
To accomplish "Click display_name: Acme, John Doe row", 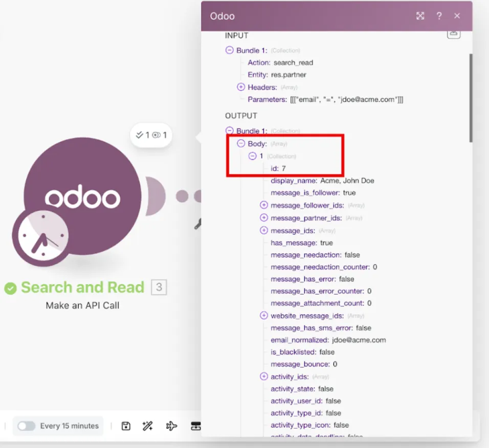I will [x=322, y=181].
